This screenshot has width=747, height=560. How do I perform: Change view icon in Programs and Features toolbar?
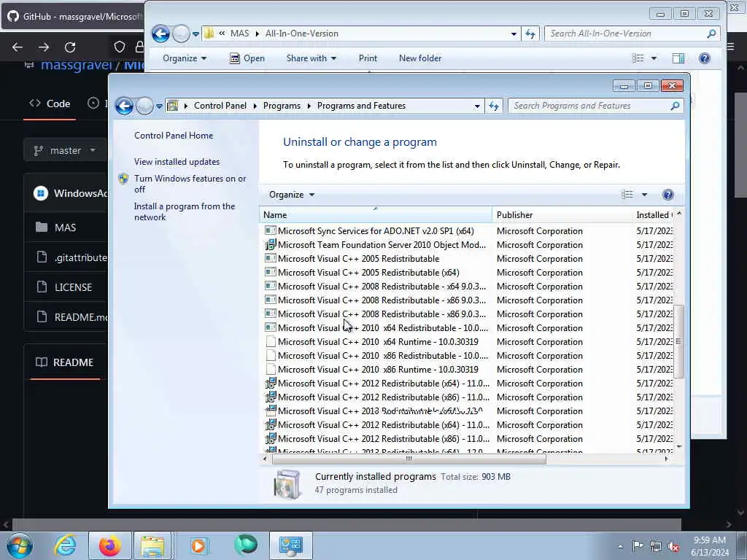[x=627, y=194]
